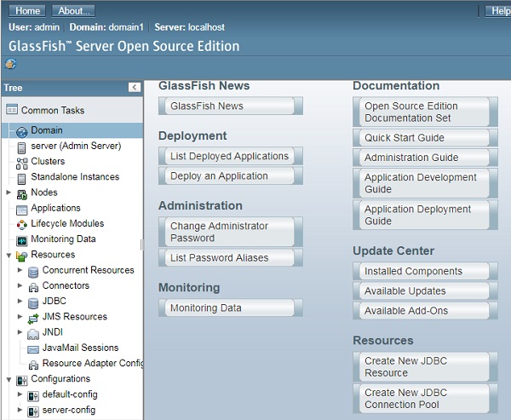Click the Lifecycle Modules icon
Viewport: 511px width, 420px height.
click(x=21, y=225)
